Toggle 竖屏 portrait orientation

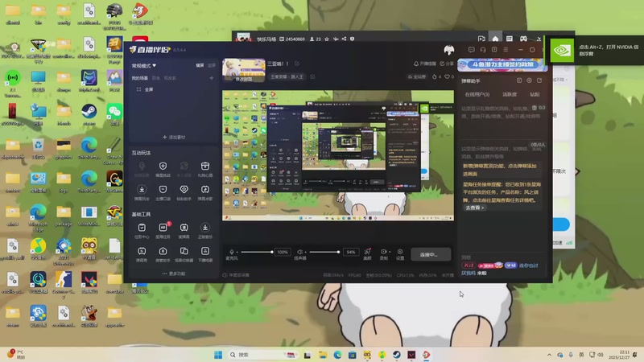pyautogui.click(x=212, y=66)
